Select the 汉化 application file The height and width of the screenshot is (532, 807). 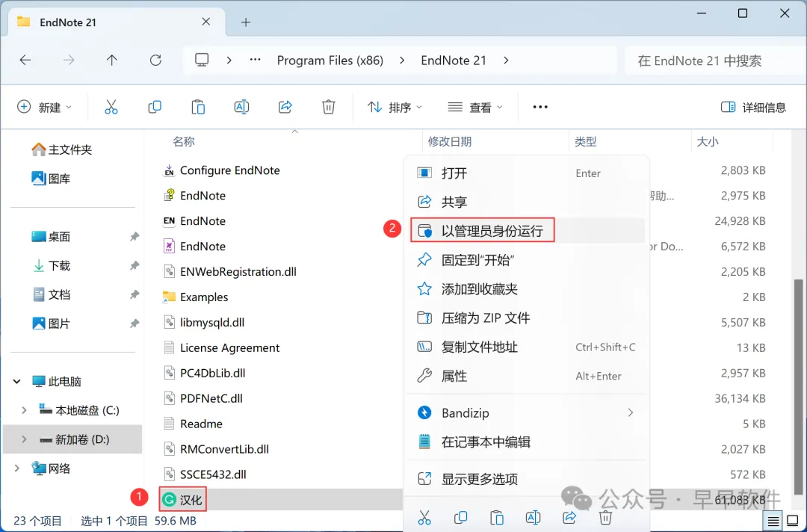(x=182, y=500)
